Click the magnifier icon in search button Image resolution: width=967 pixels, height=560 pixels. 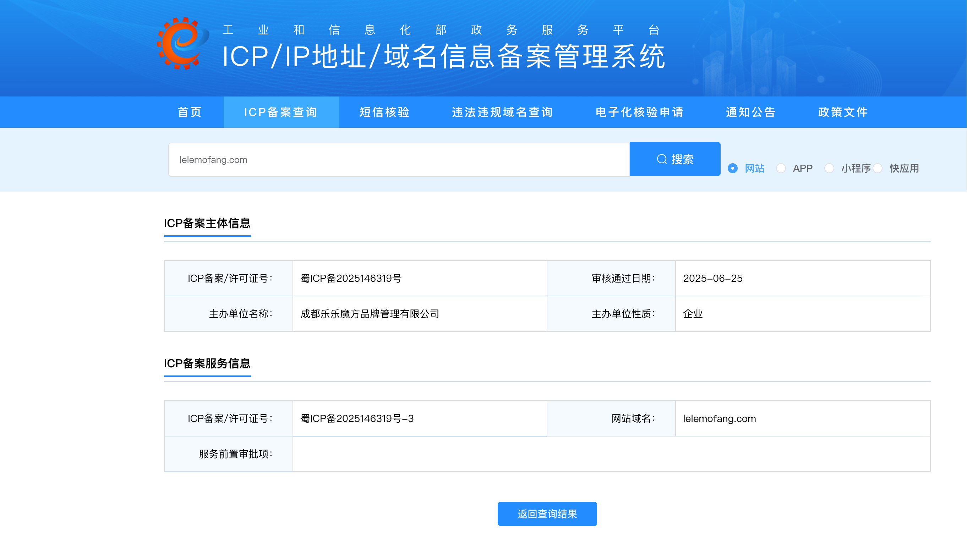tap(662, 159)
